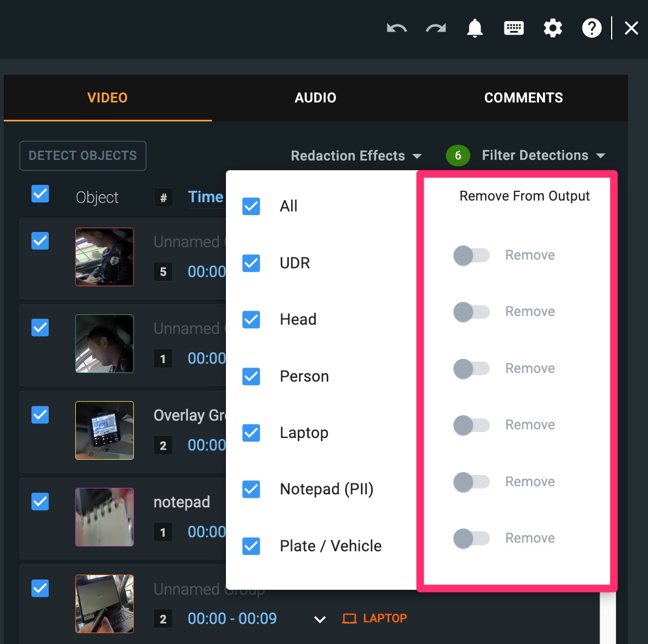Switch to the AUDIO tab
648x644 pixels.
click(315, 98)
